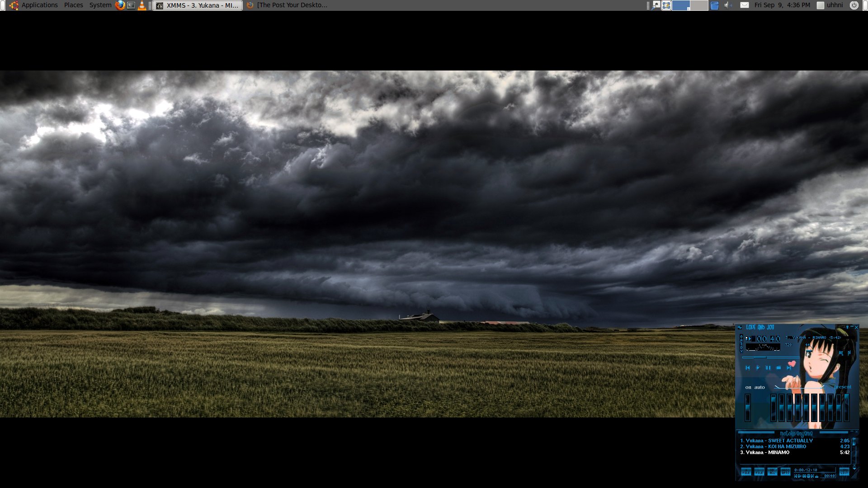Click the equalizer preamp slider

point(748,408)
